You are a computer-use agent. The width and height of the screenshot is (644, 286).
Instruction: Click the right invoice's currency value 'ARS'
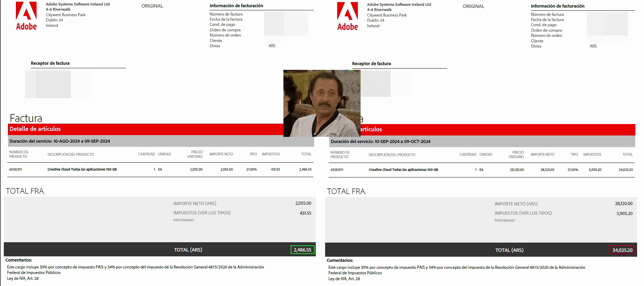coord(593,46)
